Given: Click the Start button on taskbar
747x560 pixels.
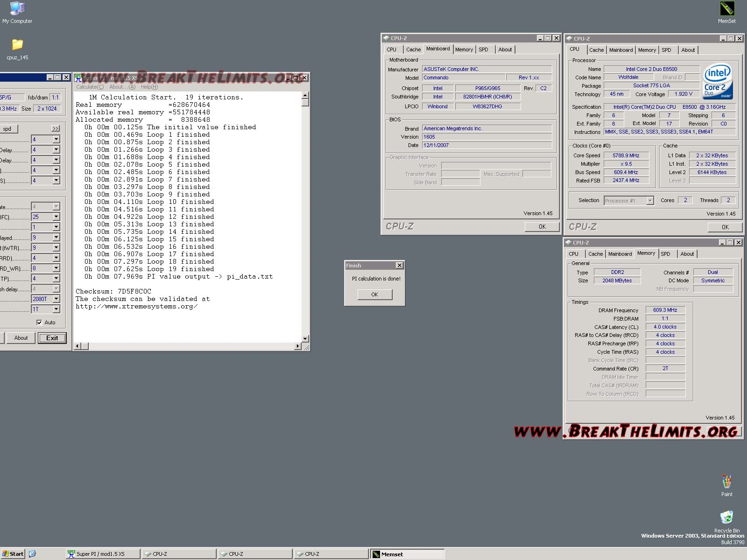Looking at the screenshot, I should point(13,554).
